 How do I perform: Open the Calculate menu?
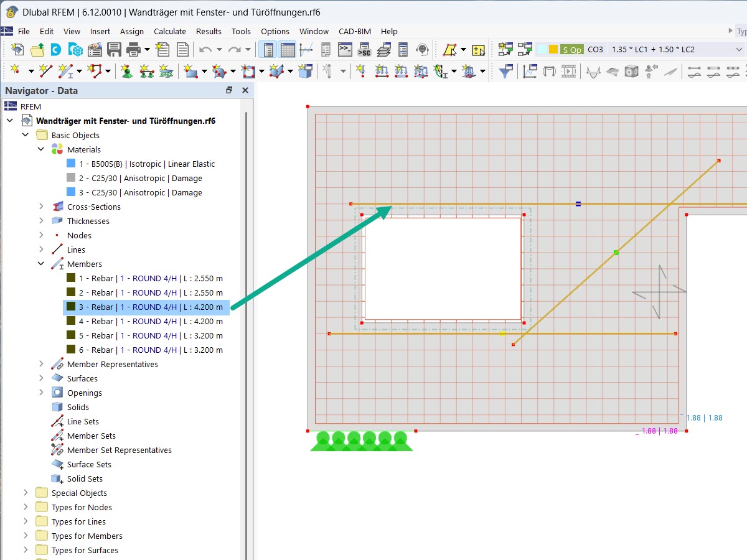[170, 31]
